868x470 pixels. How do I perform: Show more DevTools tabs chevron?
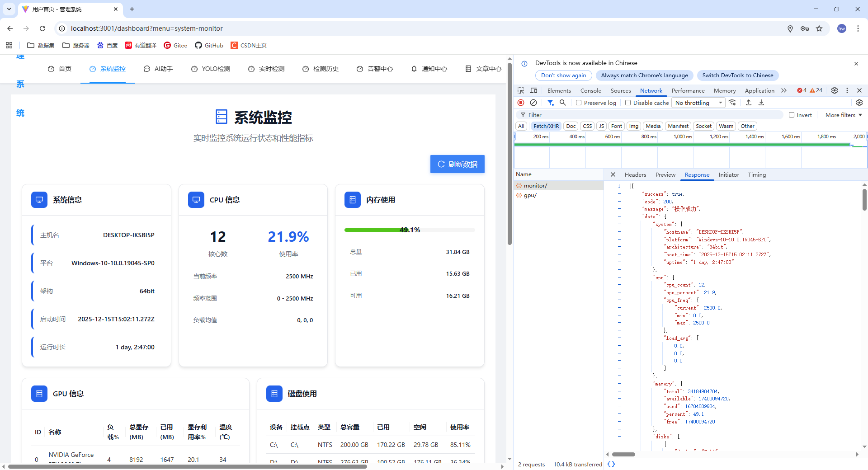coord(784,90)
